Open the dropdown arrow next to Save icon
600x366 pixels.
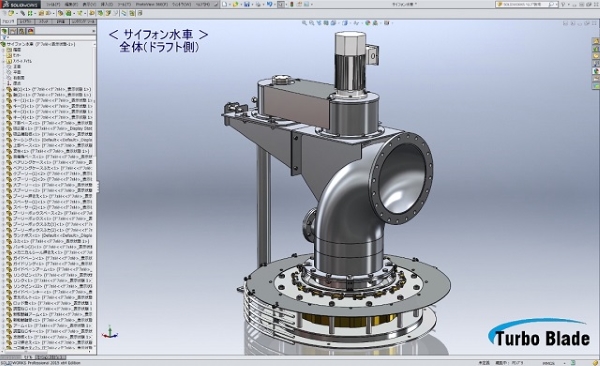tap(252, 4)
